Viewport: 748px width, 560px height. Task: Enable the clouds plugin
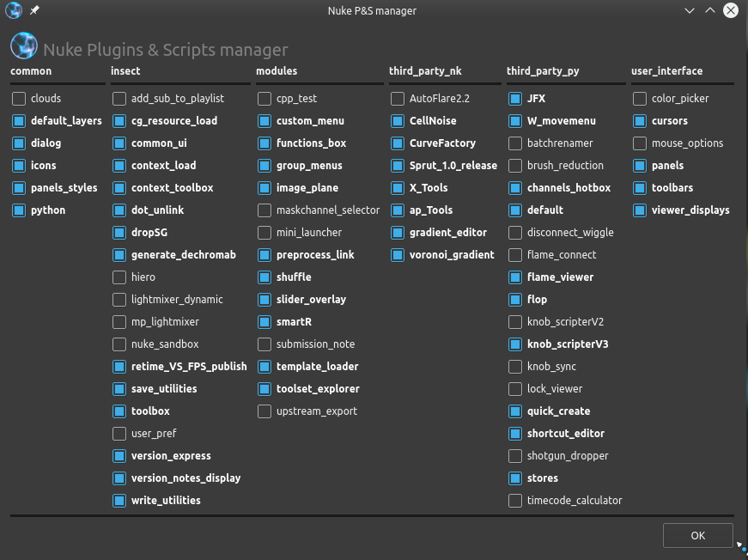coord(18,98)
